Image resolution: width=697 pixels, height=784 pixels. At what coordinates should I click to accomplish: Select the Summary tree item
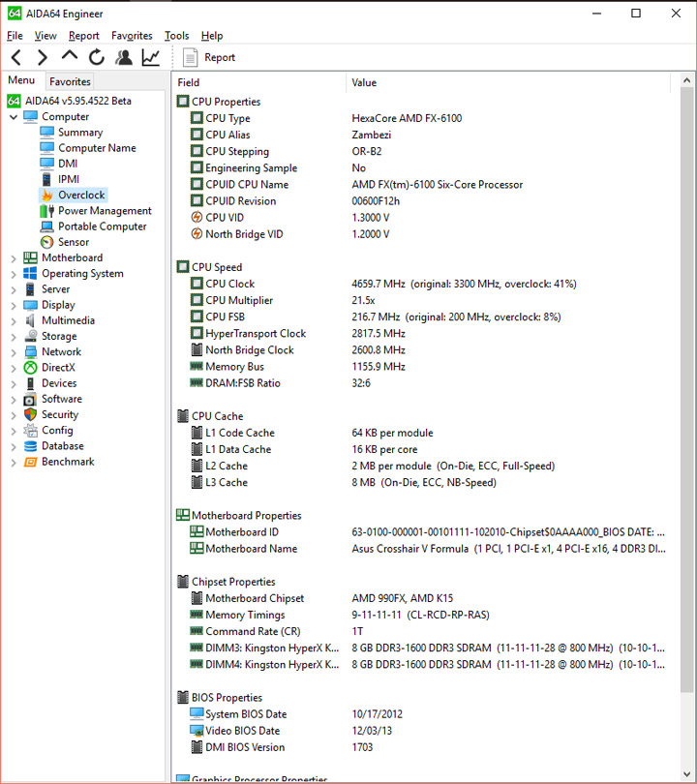click(x=80, y=133)
